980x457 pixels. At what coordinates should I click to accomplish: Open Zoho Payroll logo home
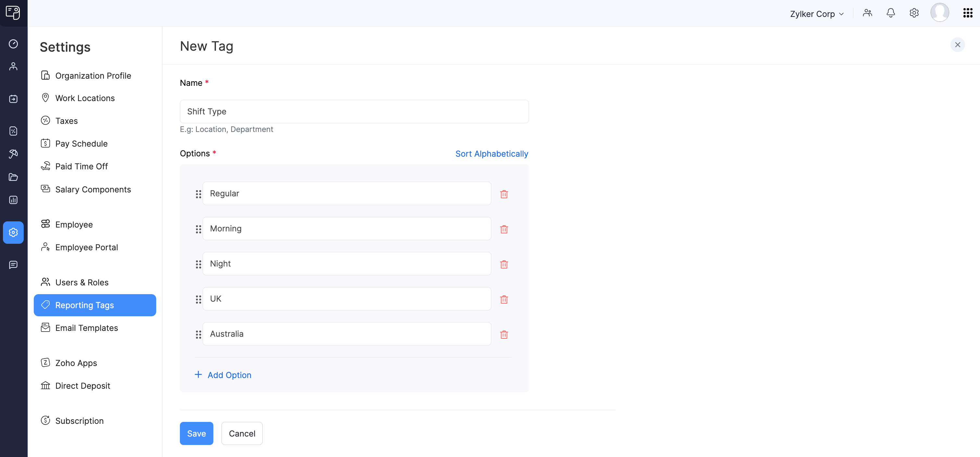13,13
